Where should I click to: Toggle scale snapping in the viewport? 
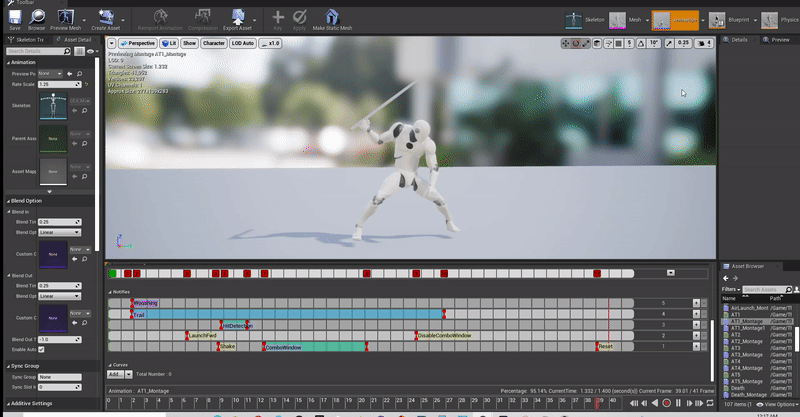pos(669,43)
